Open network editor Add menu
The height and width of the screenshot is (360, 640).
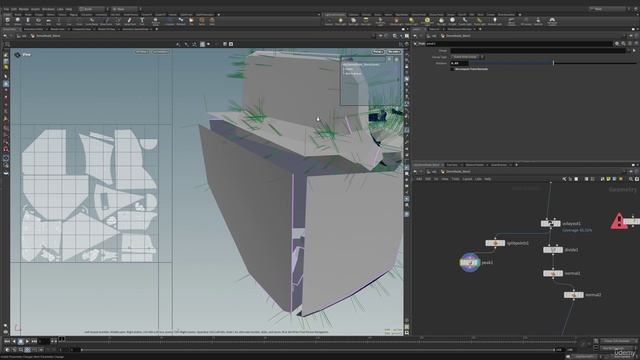pyautogui.click(x=419, y=179)
